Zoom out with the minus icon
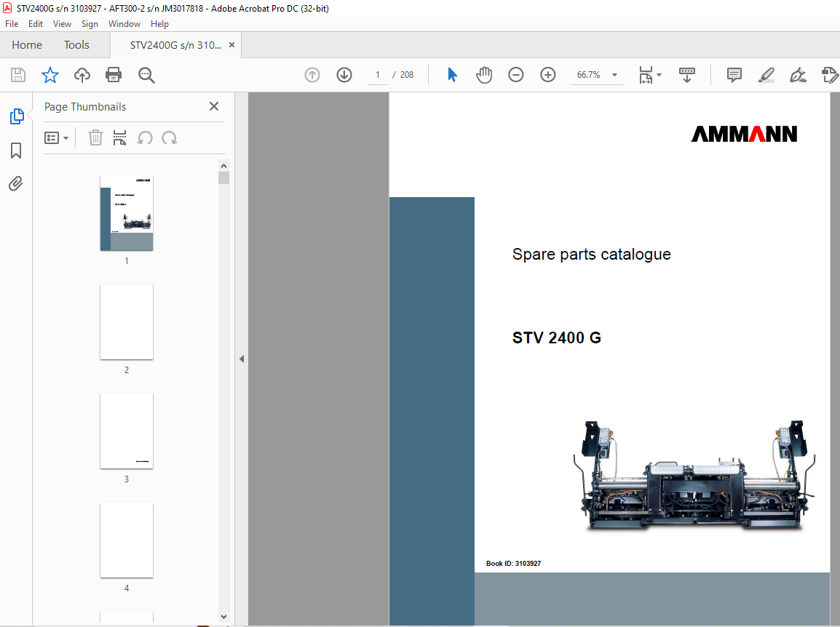Image resolution: width=840 pixels, height=627 pixels. 516,75
